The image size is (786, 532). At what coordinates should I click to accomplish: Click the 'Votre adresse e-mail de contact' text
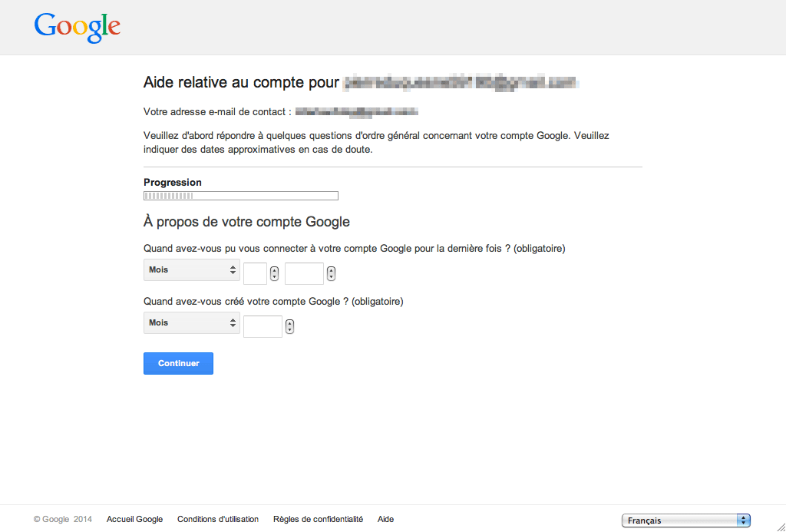pos(217,112)
